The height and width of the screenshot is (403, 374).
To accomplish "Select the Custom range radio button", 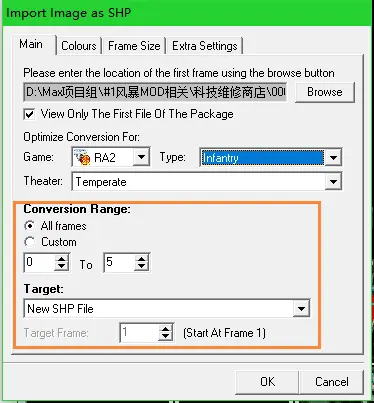I will (x=30, y=242).
